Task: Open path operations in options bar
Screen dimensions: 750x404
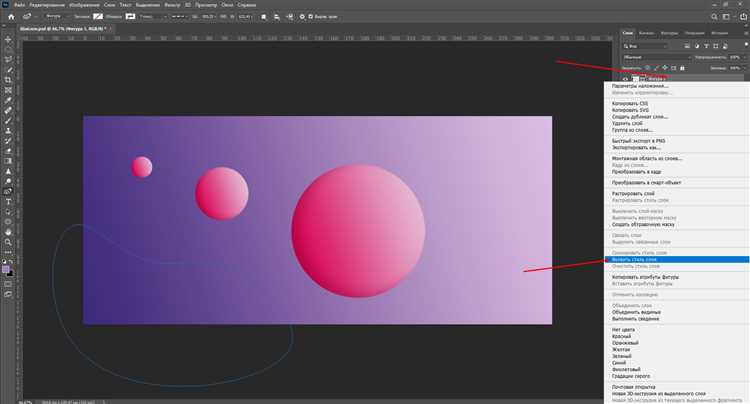Action: tap(264, 17)
